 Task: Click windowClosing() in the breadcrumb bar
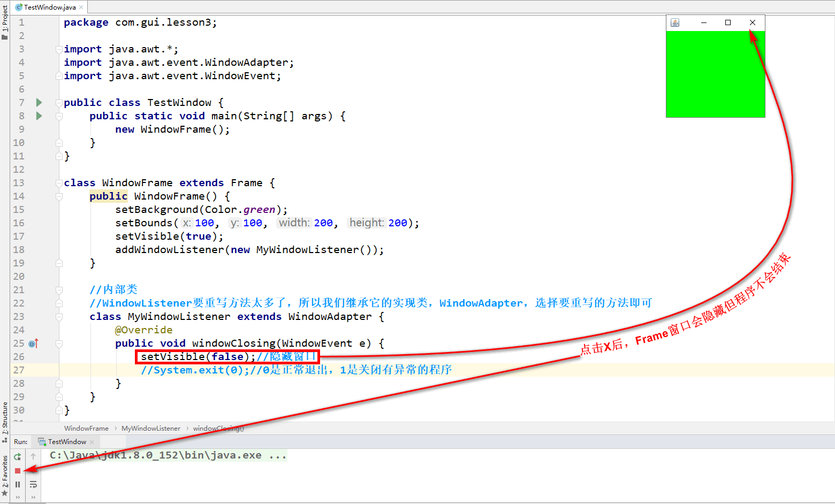pyautogui.click(x=218, y=429)
